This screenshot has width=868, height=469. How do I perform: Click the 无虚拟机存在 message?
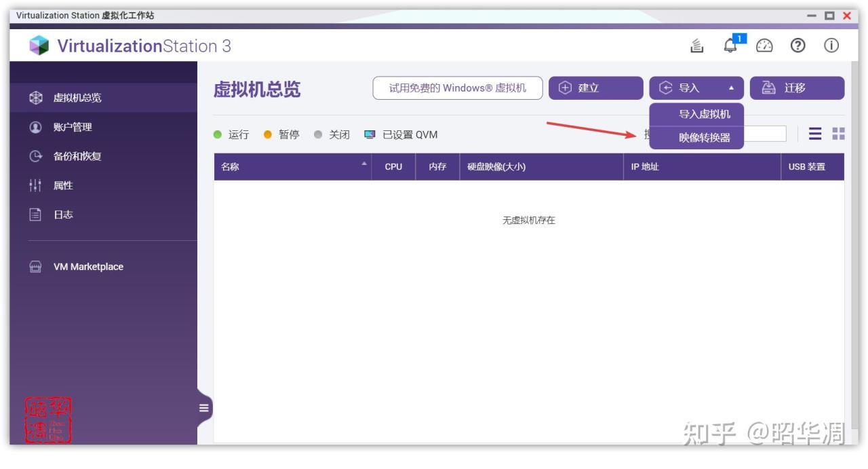pos(529,221)
